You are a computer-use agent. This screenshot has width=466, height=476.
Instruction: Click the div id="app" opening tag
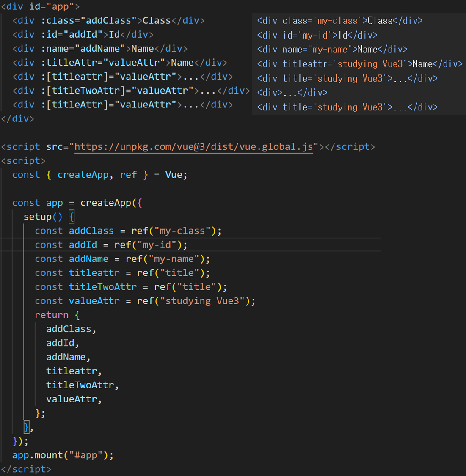40,6
